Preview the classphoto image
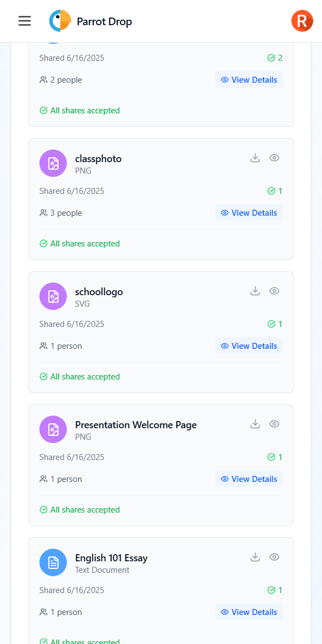Viewport: 322px width, 644px height. [274, 158]
